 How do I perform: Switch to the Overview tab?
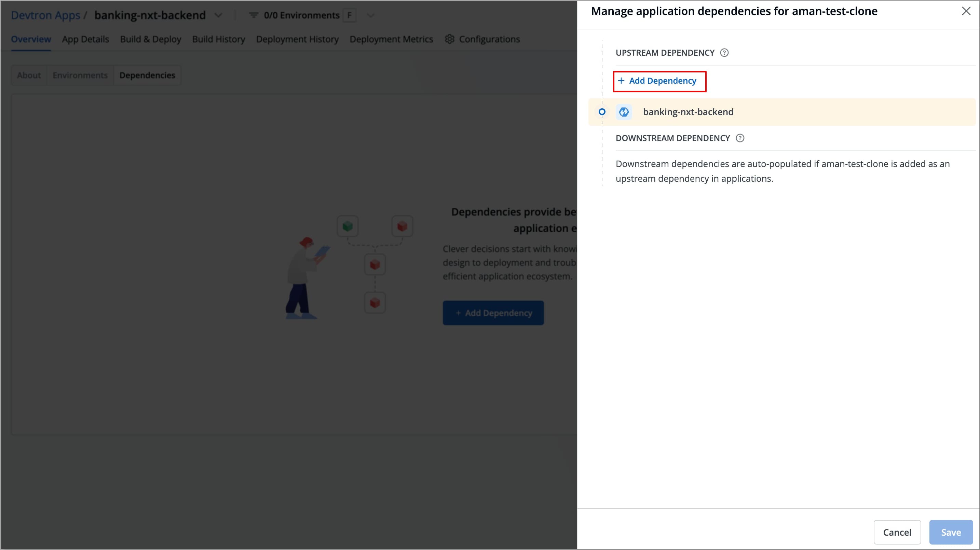(31, 39)
